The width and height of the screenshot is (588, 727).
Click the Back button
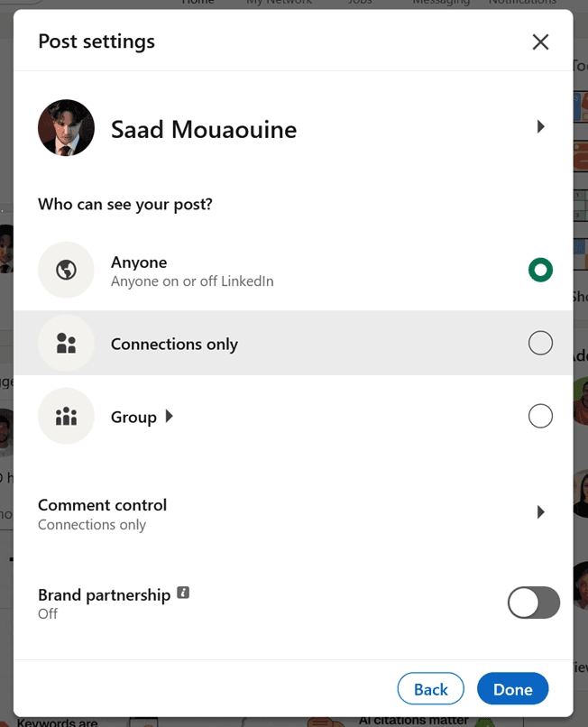click(x=430, y=688)
